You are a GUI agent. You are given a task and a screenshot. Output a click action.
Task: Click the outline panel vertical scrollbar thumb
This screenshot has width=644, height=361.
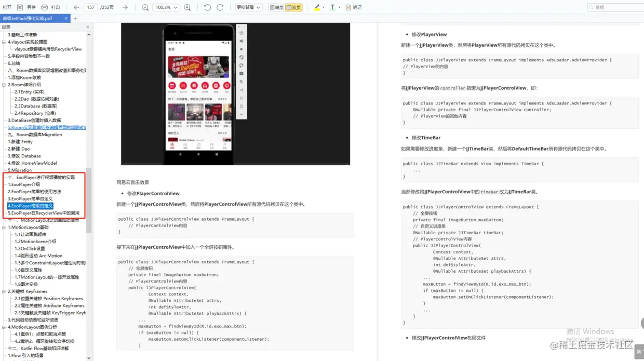tap(89, 200)
